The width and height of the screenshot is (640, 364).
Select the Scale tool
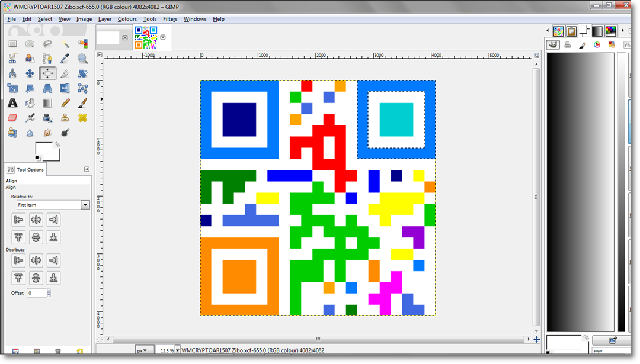click(12, 88)
